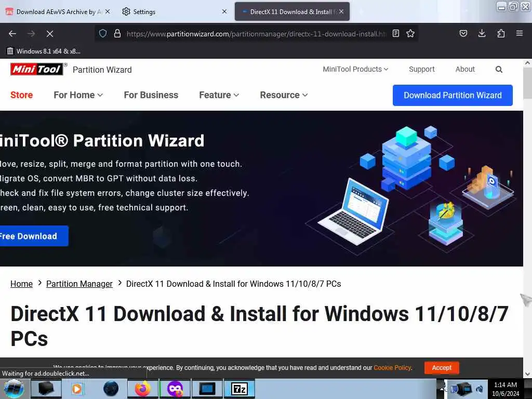Close the Download AEwVS Archive tab
Screen dimensions: 532x399
point(108,11)
